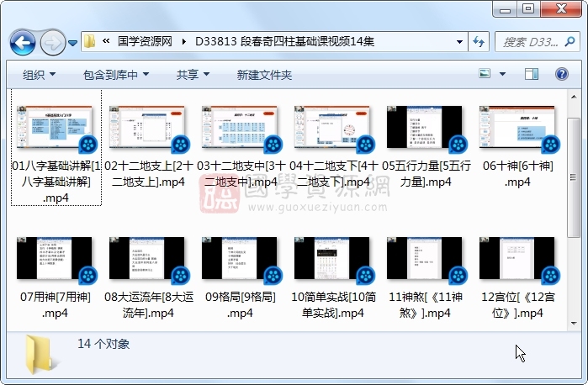Open recent pages dropdown next to Forward

tap(72, 43)
